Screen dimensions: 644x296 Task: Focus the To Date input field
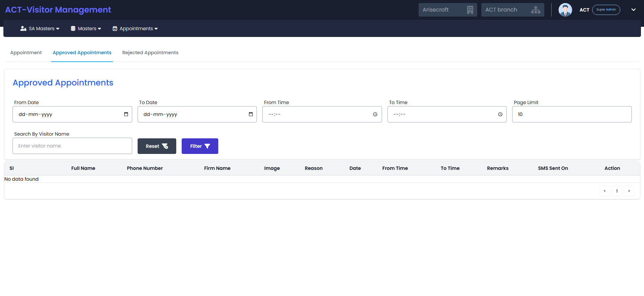[x=197, y=114]
